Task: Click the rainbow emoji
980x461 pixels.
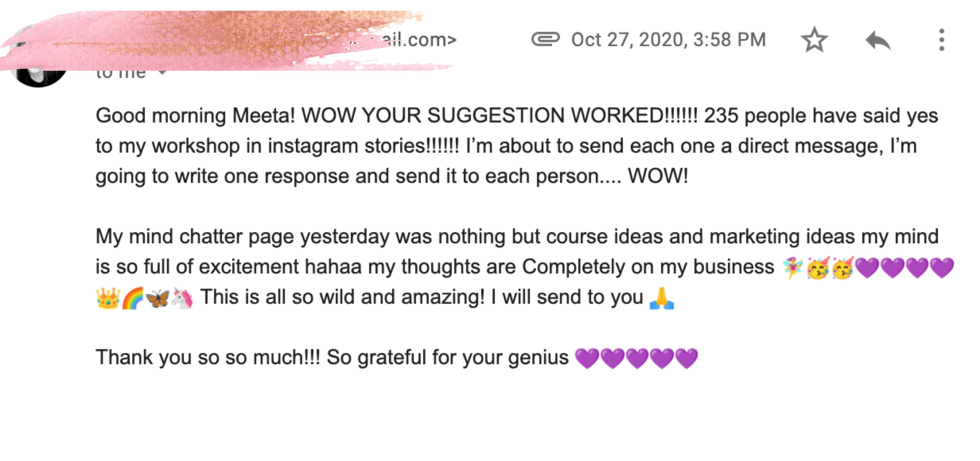Action: (x=133, y=298)
